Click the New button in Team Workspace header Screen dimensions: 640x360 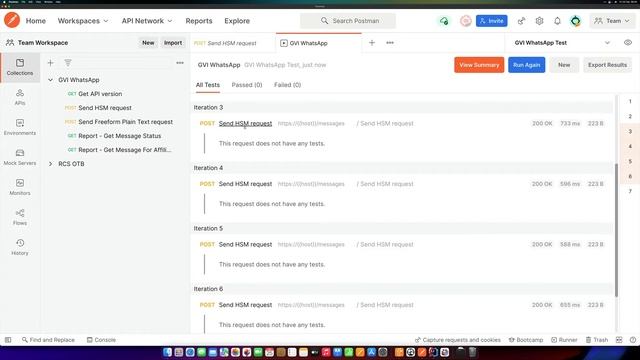tap(148, 42)
